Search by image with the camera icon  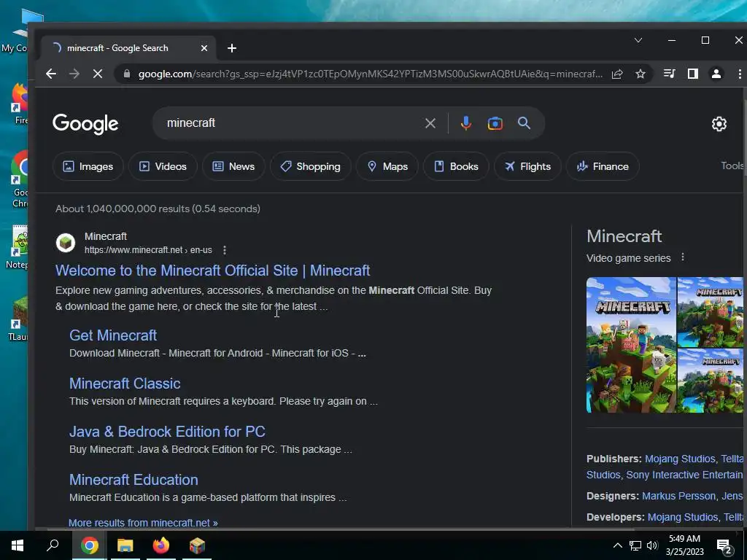(495, 123)
